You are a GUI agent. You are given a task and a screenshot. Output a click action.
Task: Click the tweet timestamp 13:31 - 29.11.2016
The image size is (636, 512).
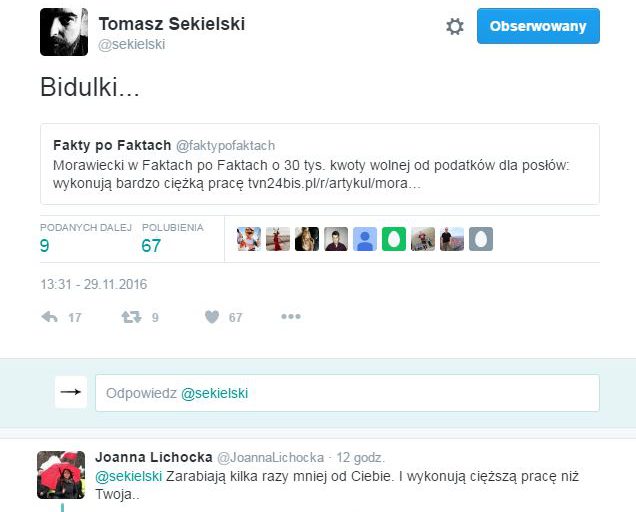pos(94,284)
